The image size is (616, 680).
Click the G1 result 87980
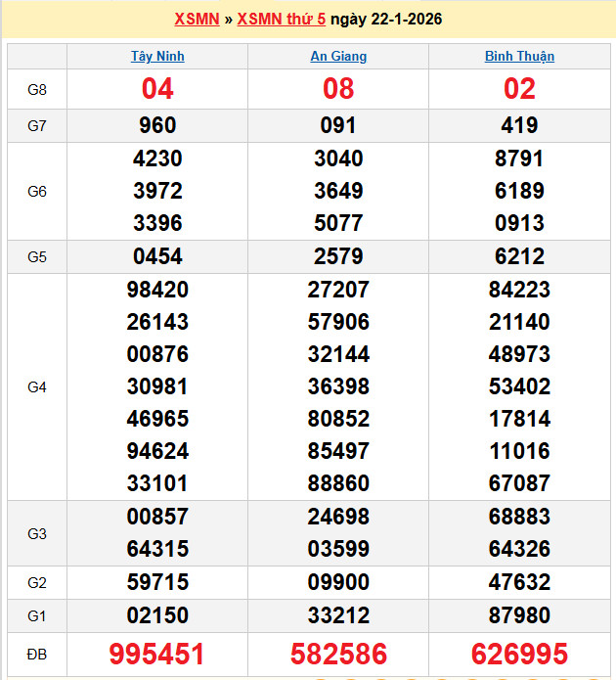[x=519, y=615]
